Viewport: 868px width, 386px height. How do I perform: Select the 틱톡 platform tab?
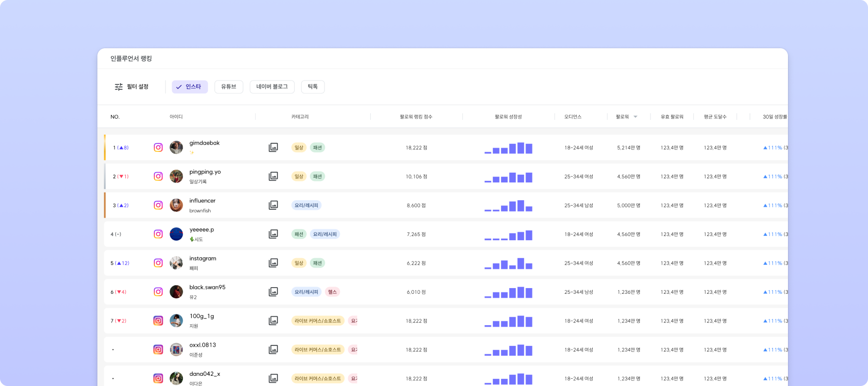(x=312, y=87)
